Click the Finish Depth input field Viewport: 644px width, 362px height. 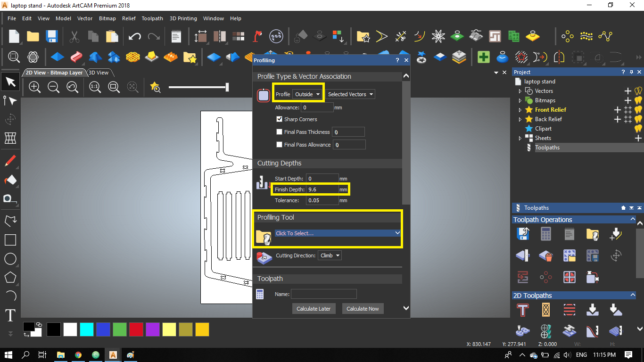(322, 189)
